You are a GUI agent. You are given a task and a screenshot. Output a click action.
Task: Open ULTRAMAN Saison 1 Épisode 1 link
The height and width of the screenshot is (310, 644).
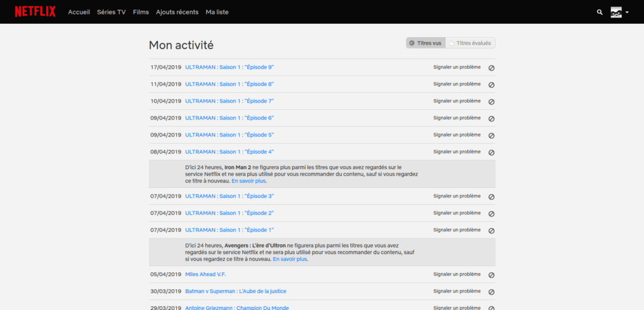pyautogui.click(x=229, y=230)
